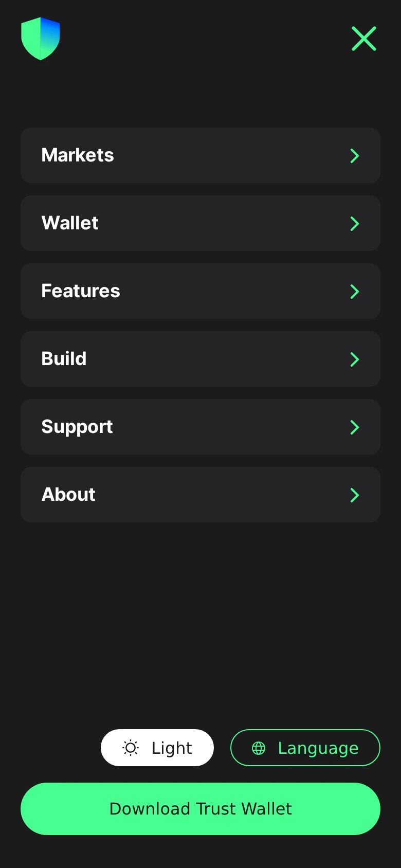Viewport: 401px width, 868px height.
Task: Close the navigation menu with the X icon
Action: (x=364, y=39)
